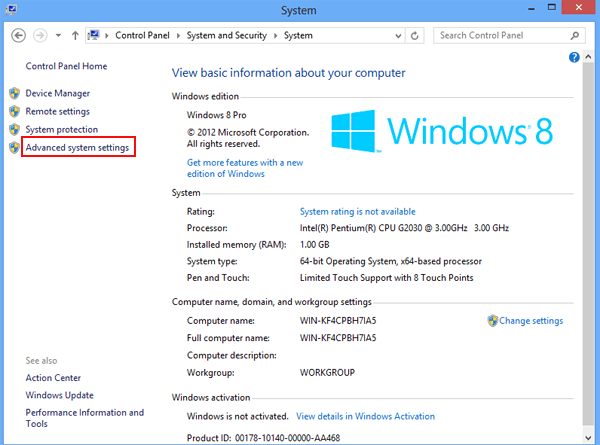
Task: Open Advanced system settings
Action: click(x=77, y=147)
